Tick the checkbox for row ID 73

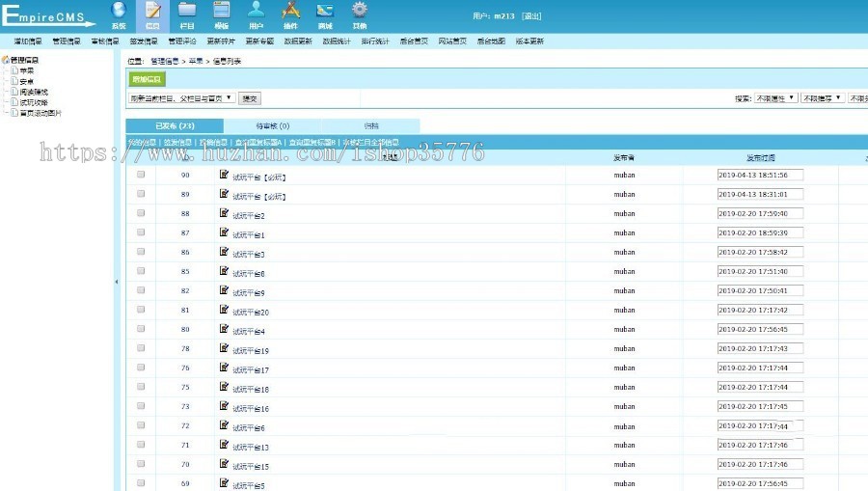click(x=141, y=406)
